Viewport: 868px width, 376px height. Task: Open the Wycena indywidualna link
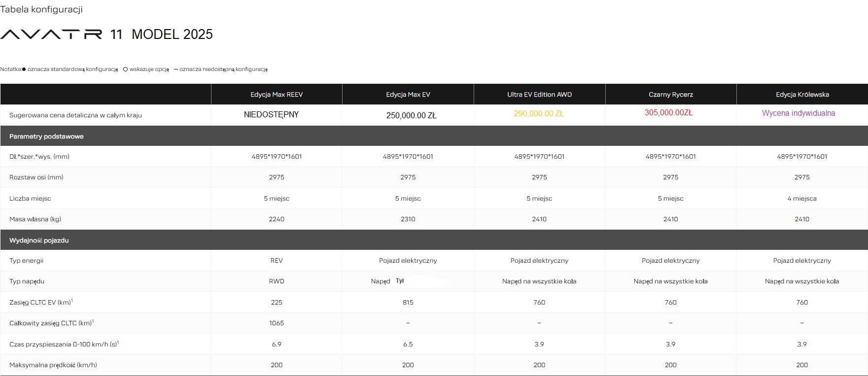click(798, 113)
